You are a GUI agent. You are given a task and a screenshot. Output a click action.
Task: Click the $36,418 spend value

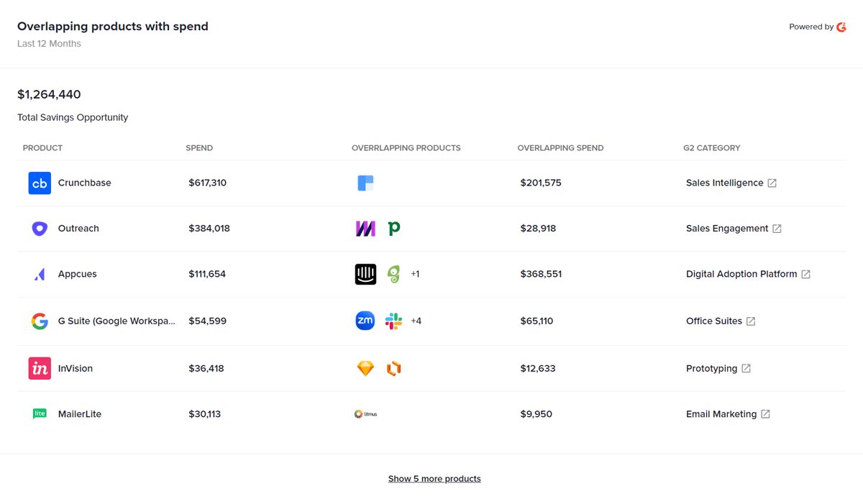[x=206, y=369]
